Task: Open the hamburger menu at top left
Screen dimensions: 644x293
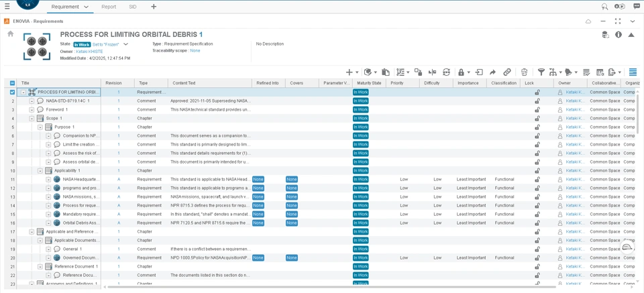Action: coord(7,7)
